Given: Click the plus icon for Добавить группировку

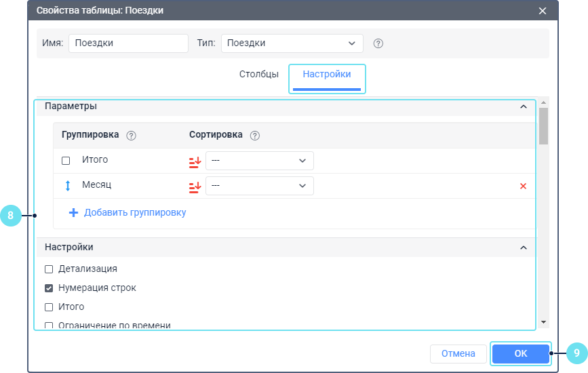Looking at the screenshot, I should [x=74, y=212].
